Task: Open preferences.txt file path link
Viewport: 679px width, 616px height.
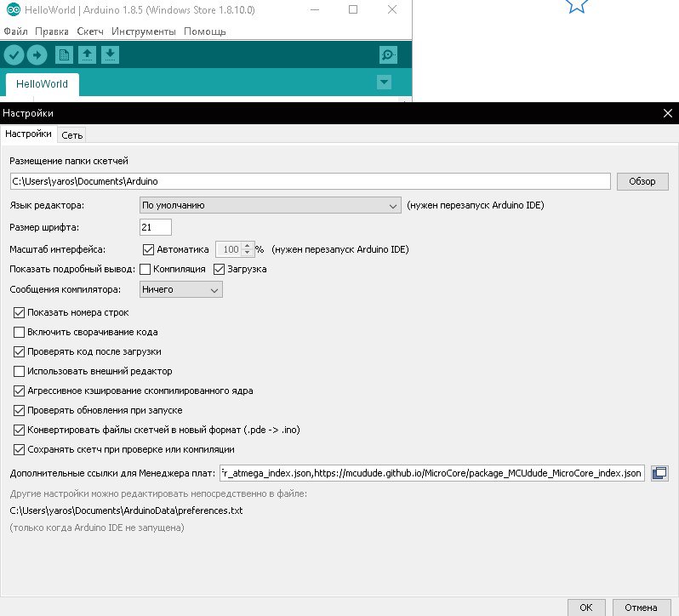Action: [x=126, y=510]
